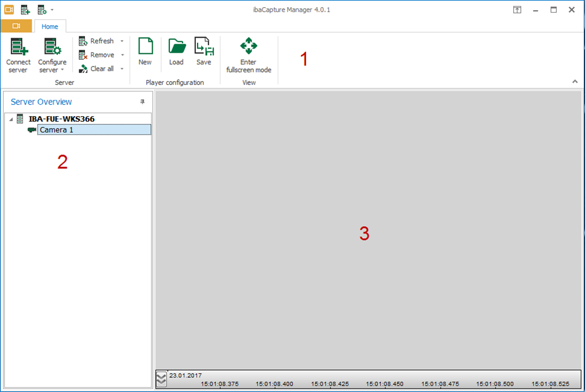Collapse the ribbon with the chevron
The height and width of the screenshot is (392, 585).
(575, 81)
